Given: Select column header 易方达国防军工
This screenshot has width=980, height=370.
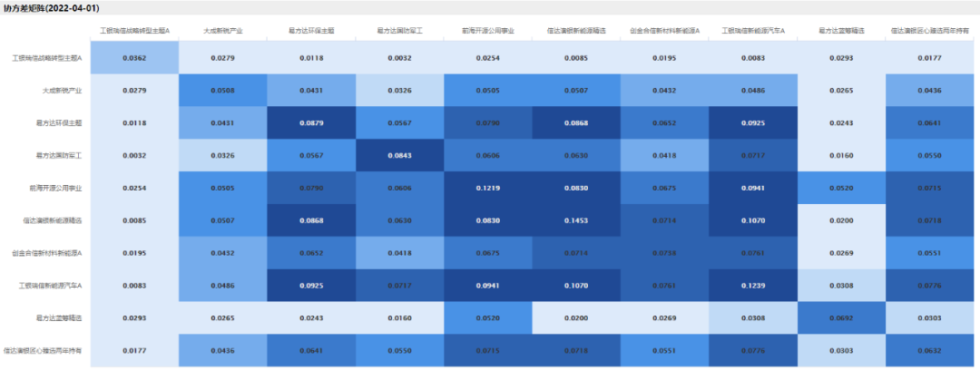Looking at the screenshot, I should click(x=399, y=30).
